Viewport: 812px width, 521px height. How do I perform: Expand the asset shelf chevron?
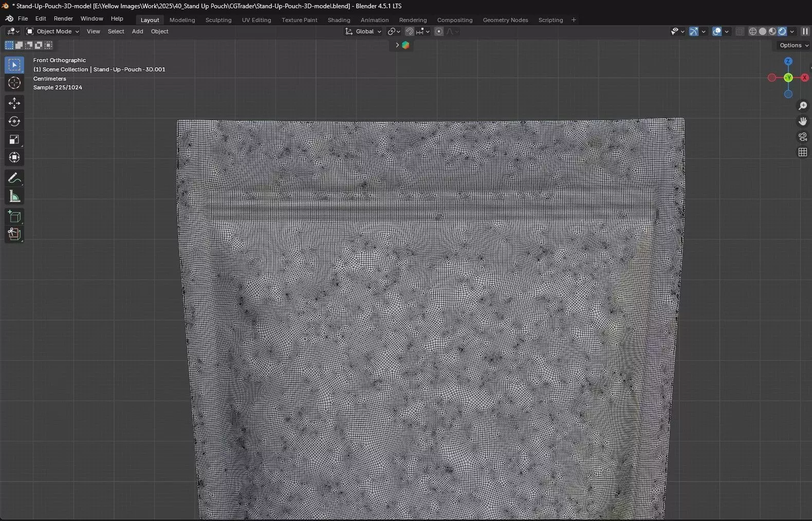click(x=397, y=45)
